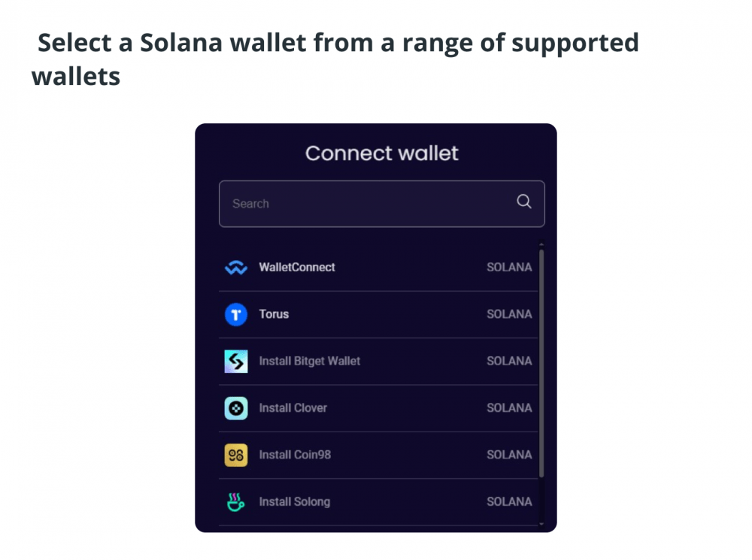Click the green Solong cup icon
The width and height of the screenshot is (752, 560).
235,502
